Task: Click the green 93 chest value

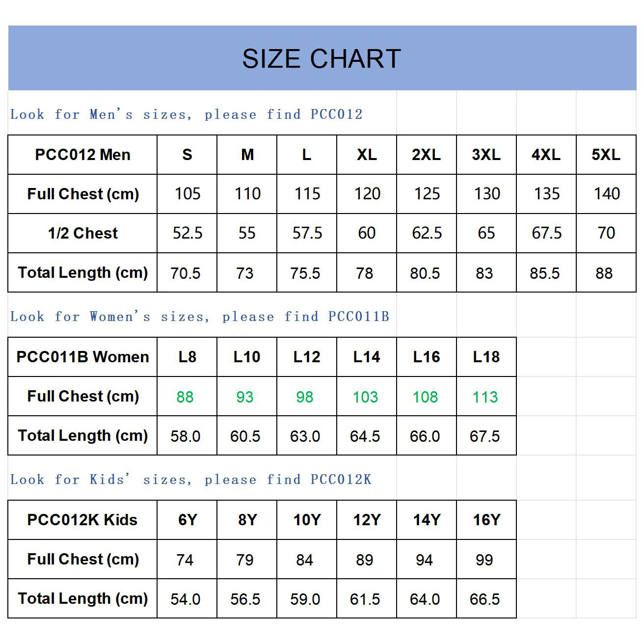Action: point(244,397)
